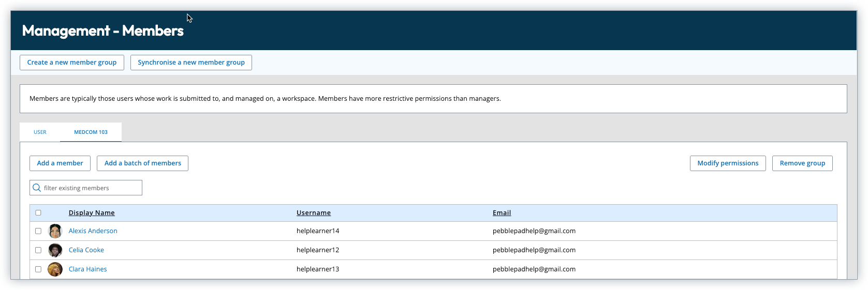Click the email in Clara Haines's row

534,269
